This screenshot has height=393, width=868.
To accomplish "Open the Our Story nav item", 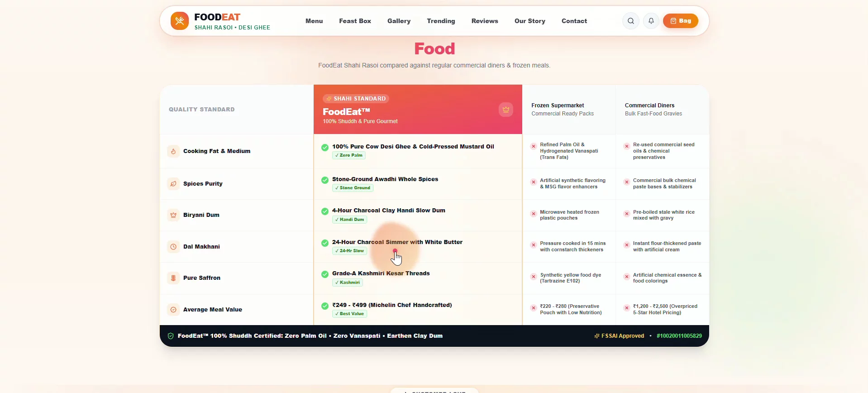I will click(x=530, y=21).
